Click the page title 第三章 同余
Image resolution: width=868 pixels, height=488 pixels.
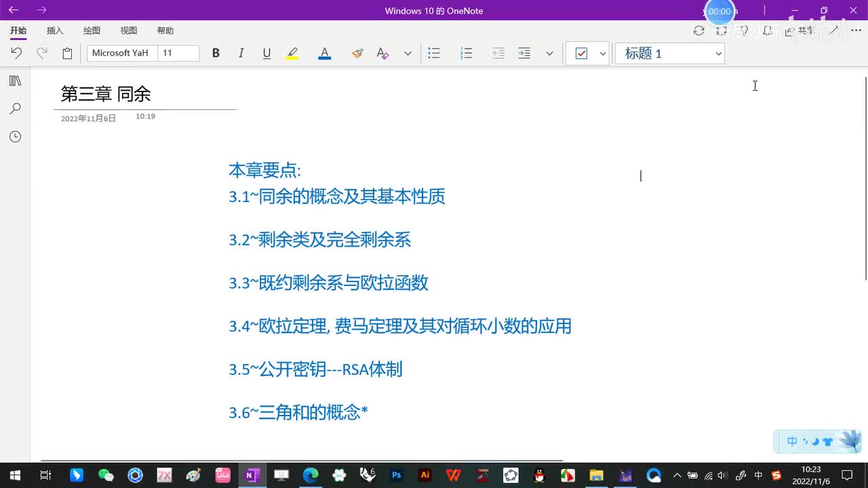pyautogui.click(x=106, y=94)
